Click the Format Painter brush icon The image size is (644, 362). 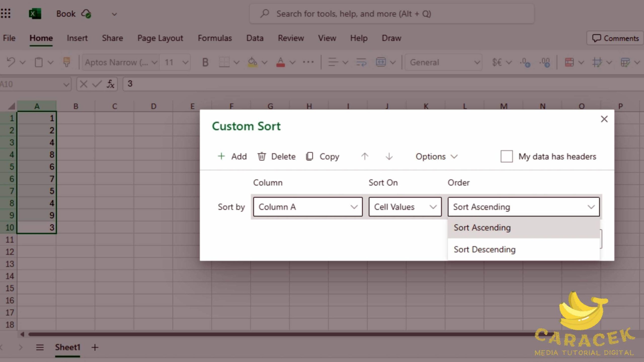(66, 62)
